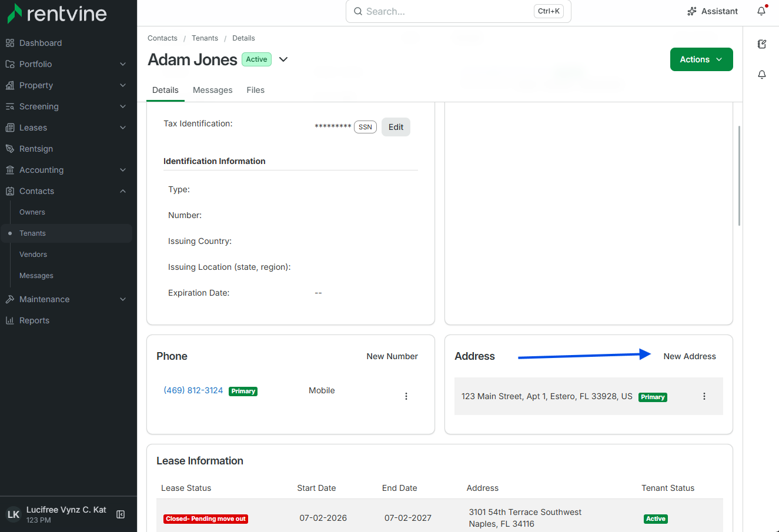Open the notes icon in right panel

[762, 44]
